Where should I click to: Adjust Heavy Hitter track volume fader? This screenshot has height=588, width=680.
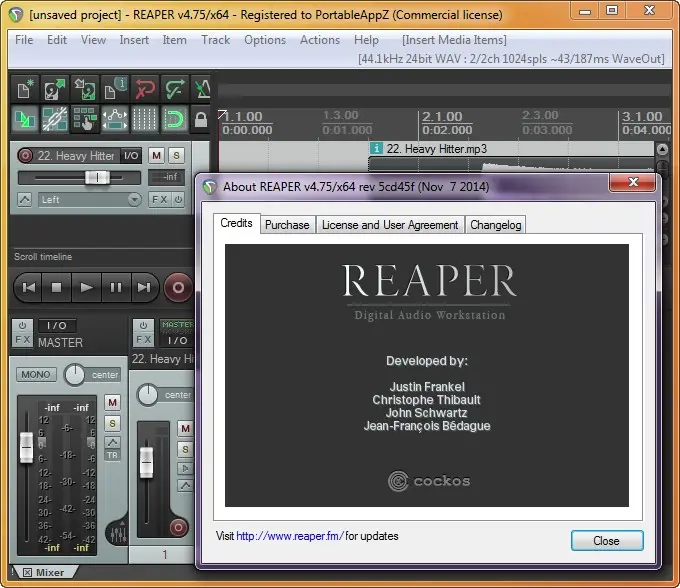click(97, 177)
